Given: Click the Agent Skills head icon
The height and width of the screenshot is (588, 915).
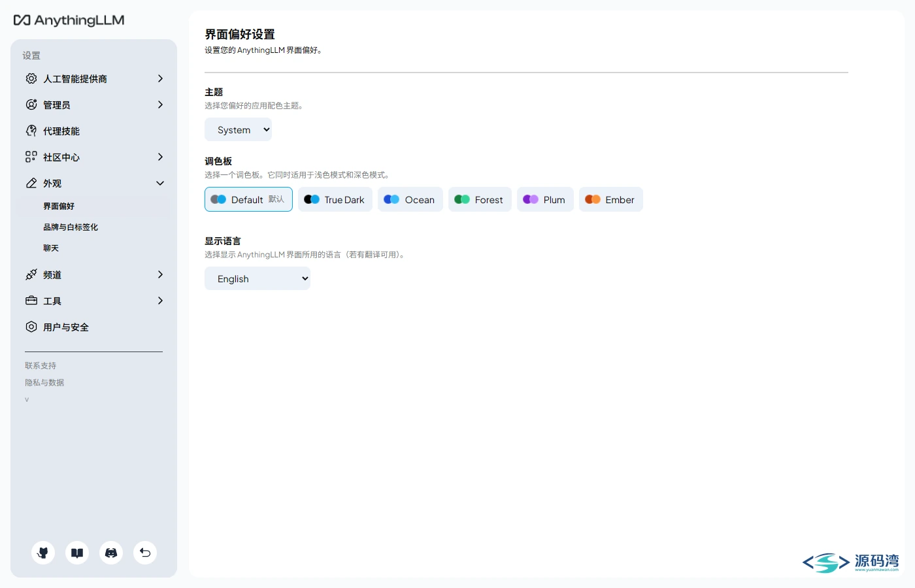Looking at the screenshot, I should [x=31, y=131].
